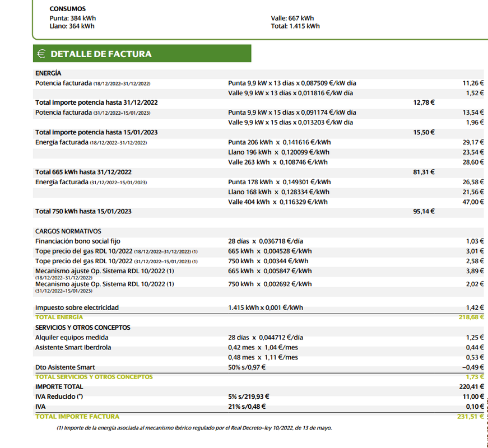Select the text 'Valle: 667 kWh'
This screenshot has width=488, height=448.
pyautogui.click(x=292, y=18)
